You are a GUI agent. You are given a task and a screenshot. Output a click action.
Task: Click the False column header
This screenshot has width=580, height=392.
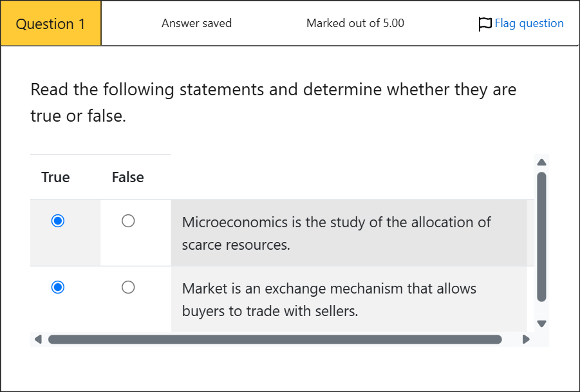pyautogui.click(x=127, y=177)
